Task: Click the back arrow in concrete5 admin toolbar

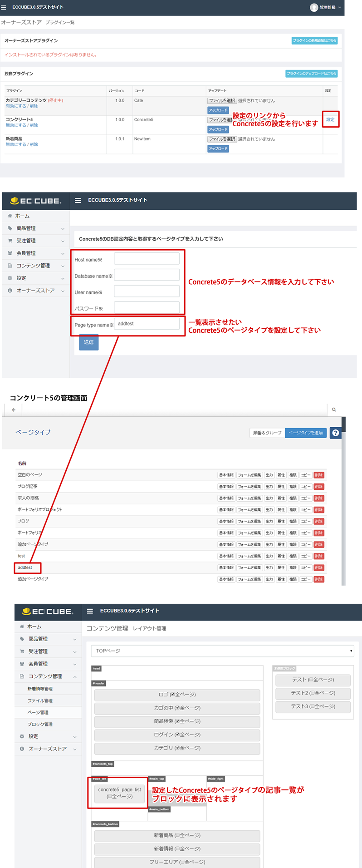Action: 14,409
